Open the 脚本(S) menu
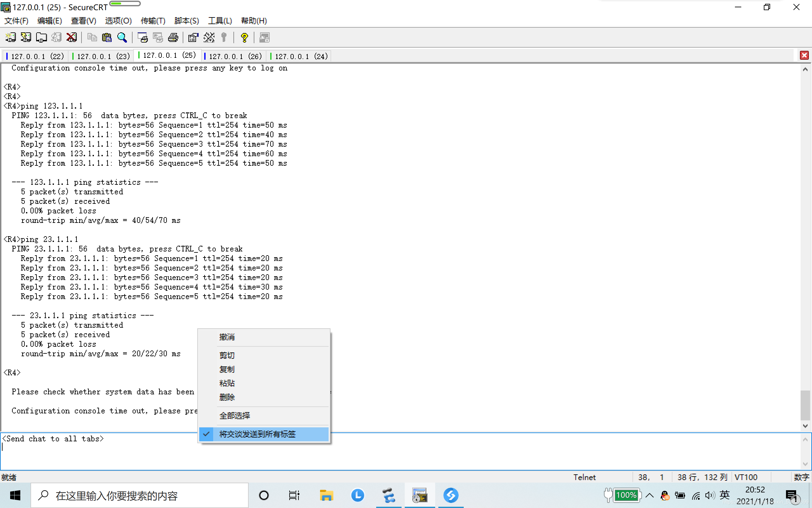 pyautogui.click(x=187, y=21)
